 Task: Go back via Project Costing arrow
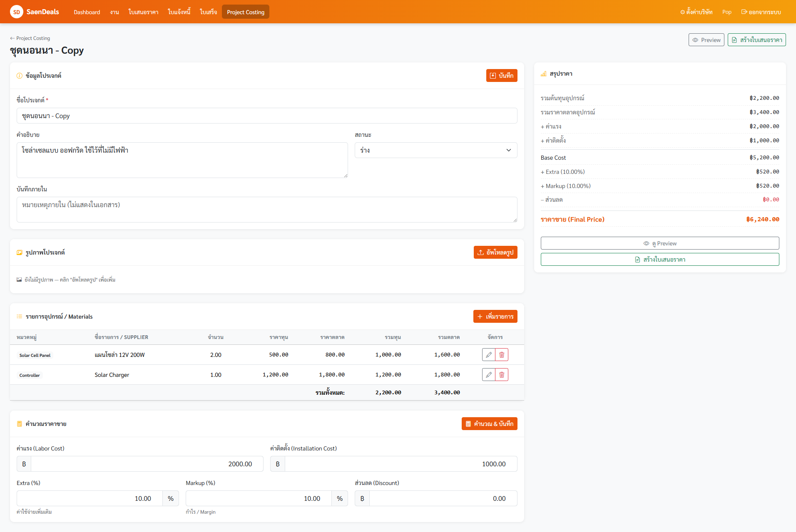pos(30,38)
